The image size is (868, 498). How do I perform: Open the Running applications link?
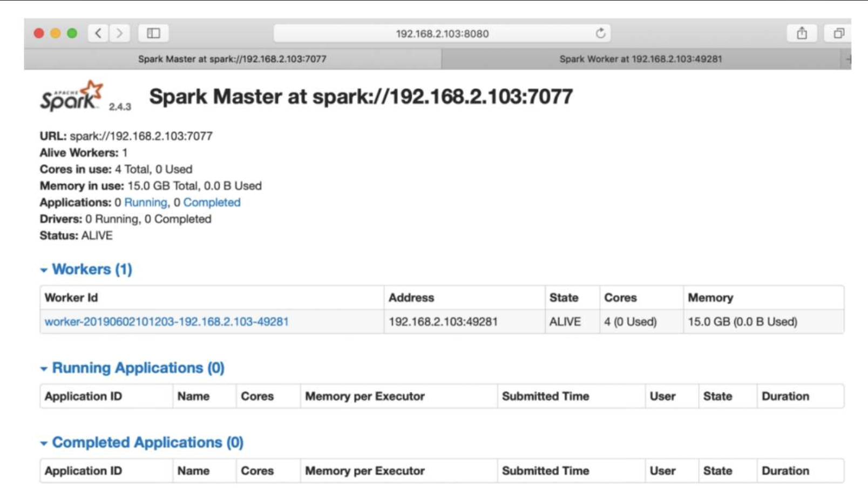click(146, 202)
